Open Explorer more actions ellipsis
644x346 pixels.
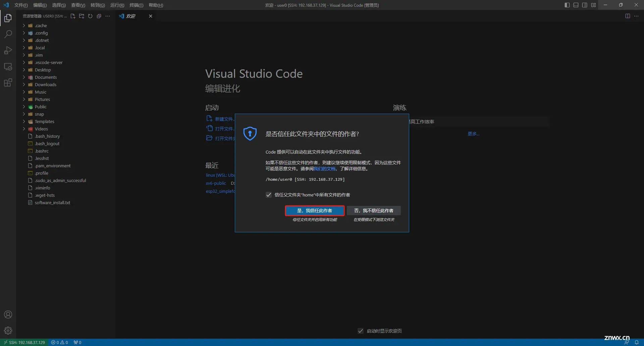click(108, 16)
